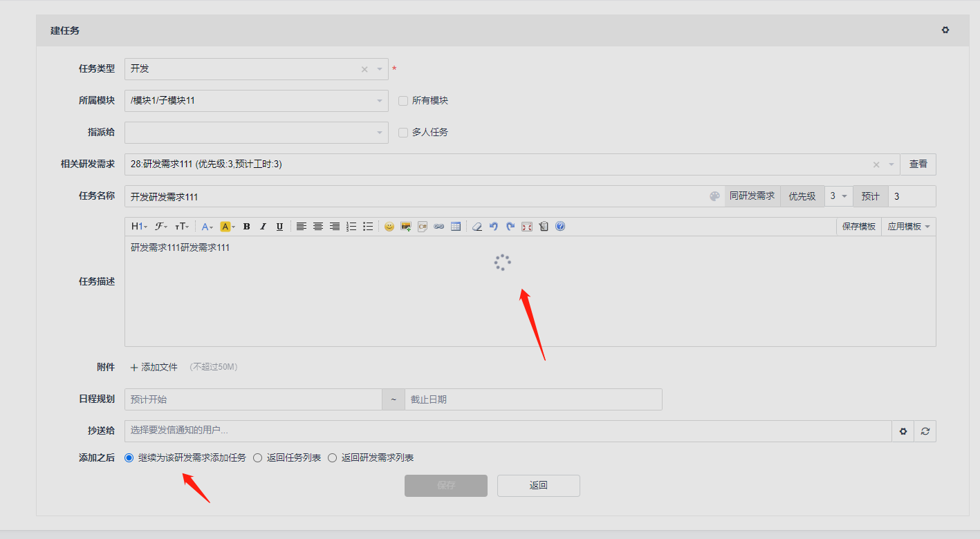Redo edit in editor
980x539 pixels.
pyautogui.click(x=510, y=227)
